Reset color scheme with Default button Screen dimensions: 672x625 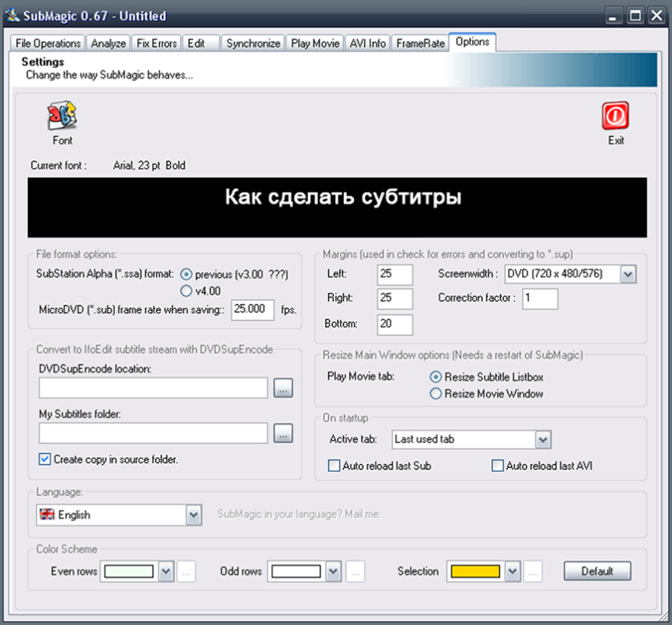[597, 571]
